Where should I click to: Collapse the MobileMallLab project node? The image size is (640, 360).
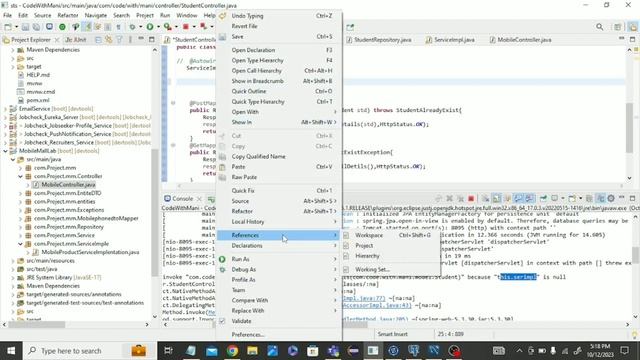5,151
